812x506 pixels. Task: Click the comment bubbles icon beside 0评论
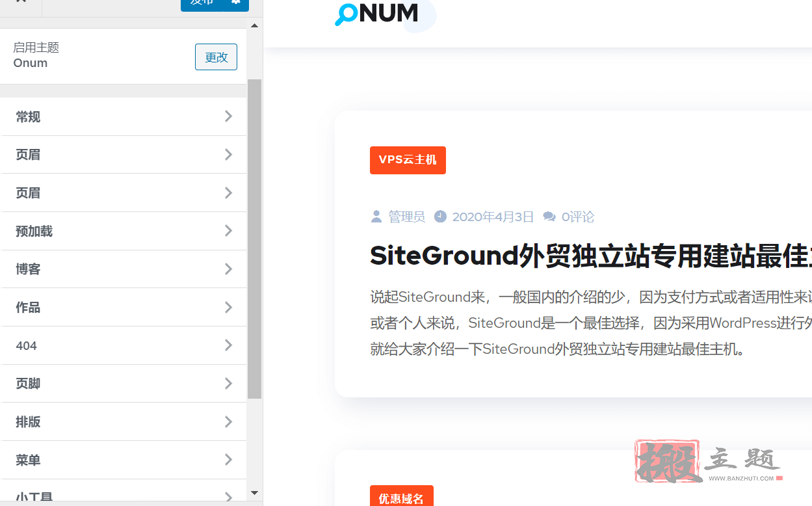[x=549, y=217]
